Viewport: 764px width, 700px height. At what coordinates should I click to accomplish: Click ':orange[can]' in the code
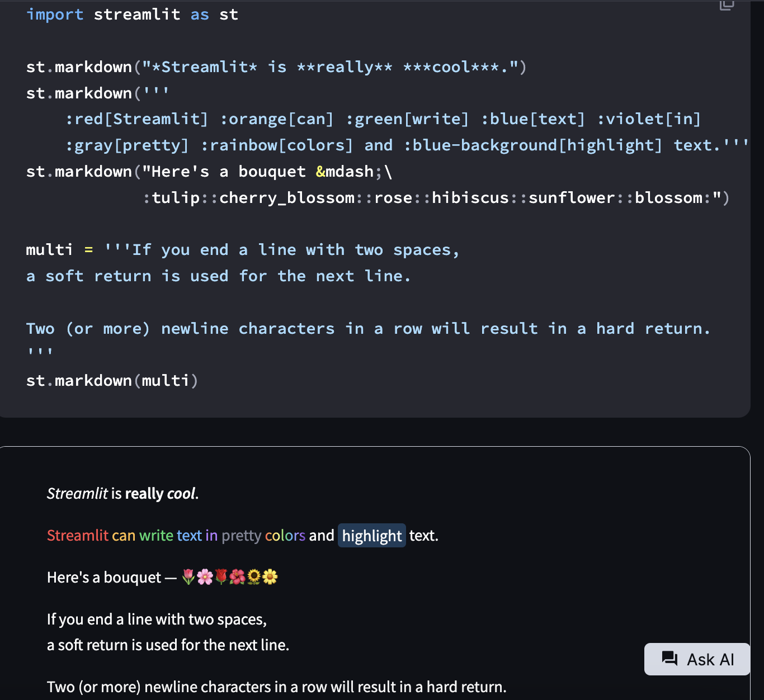(x=277, y=119)
